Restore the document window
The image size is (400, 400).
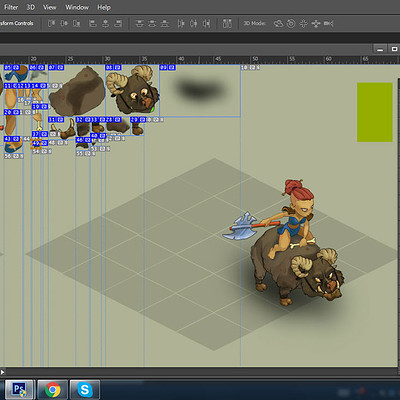pyautogui.click(x=394, y=49)
